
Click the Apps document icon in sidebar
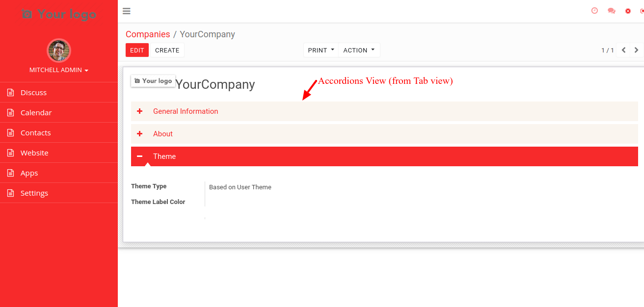pyautogui.click(x=10, y=173)
